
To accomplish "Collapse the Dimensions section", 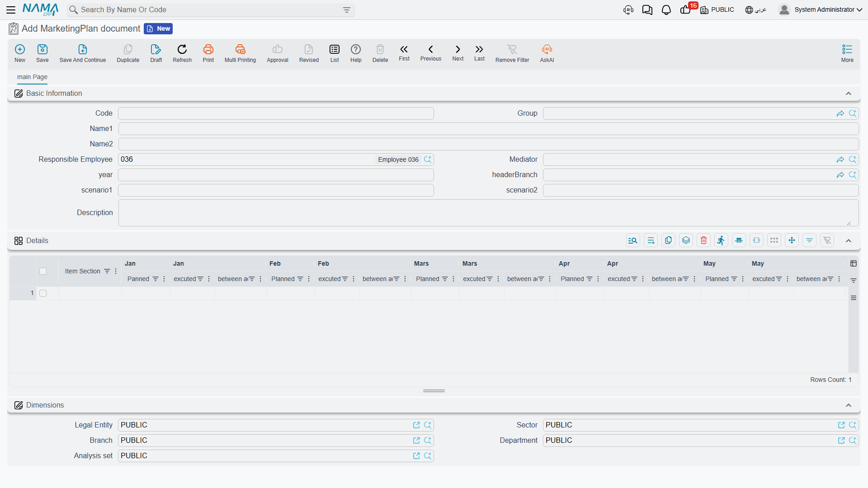I will point(849,405).
